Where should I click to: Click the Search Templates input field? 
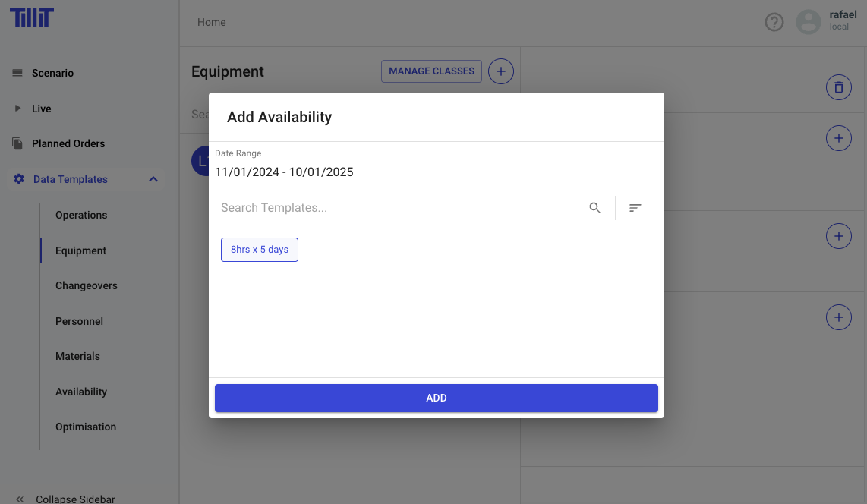tap(399, 208)
